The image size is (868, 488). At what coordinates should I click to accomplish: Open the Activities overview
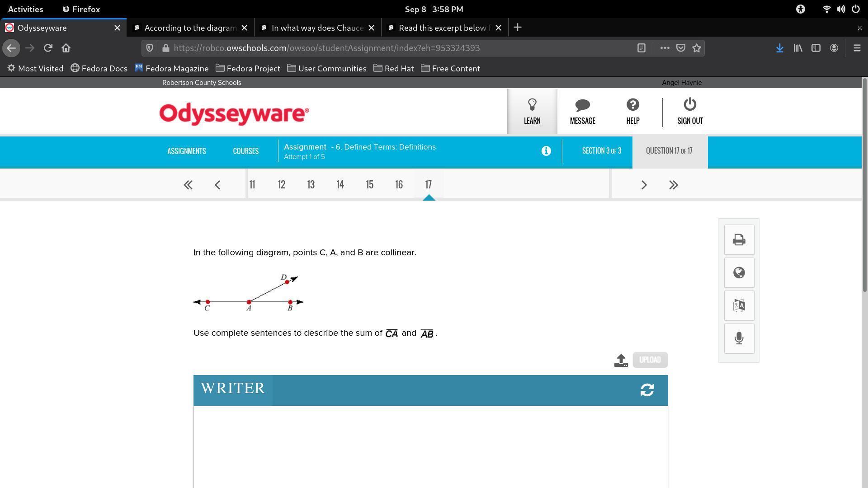click(x=26, y=9)
